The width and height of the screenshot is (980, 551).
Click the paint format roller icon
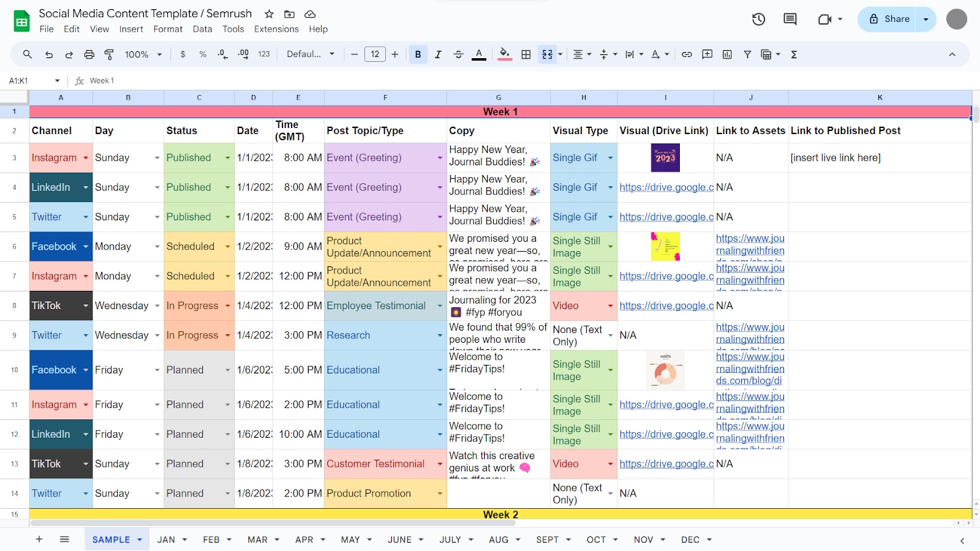pos(109,54)
